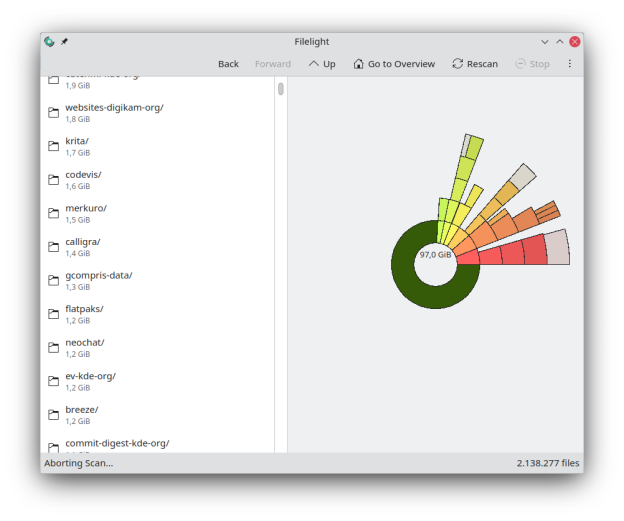Click the Rescan refresh icon
This screenshot has height=521, width=624.
pos(458,64)
